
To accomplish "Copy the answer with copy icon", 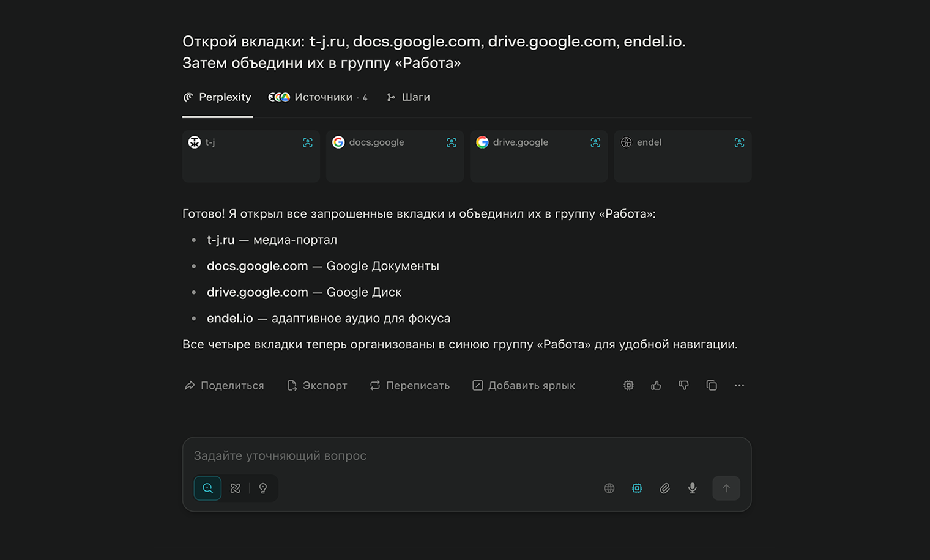I will point(712,385).
